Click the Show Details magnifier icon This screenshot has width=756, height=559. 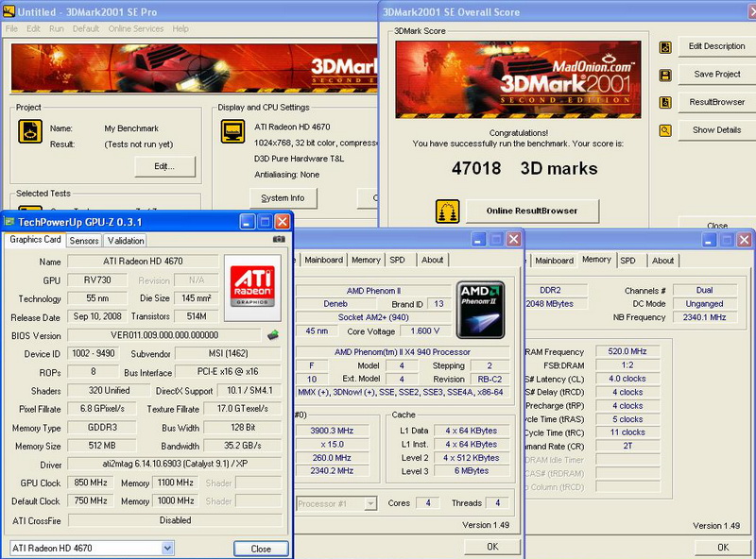pos(665,130)
